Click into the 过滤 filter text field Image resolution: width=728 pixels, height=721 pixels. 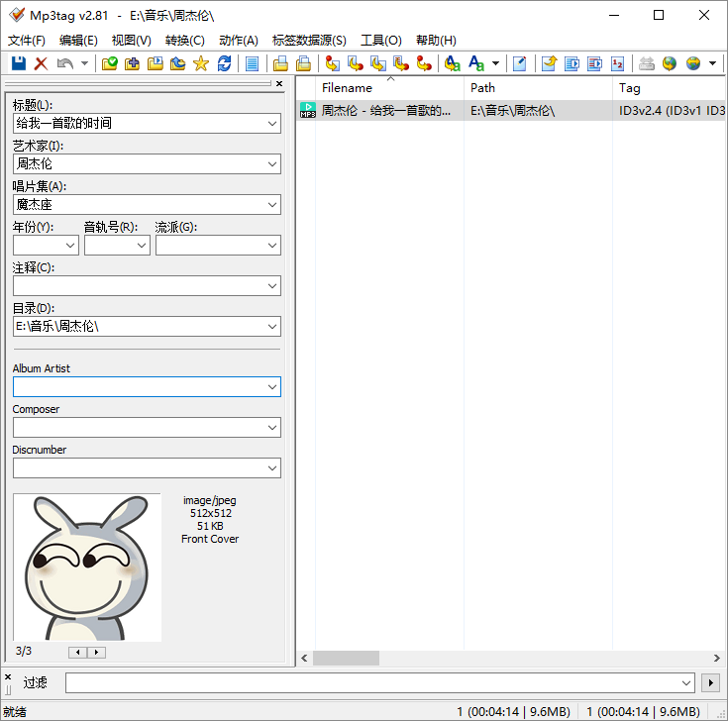click(x=376, y=682)
